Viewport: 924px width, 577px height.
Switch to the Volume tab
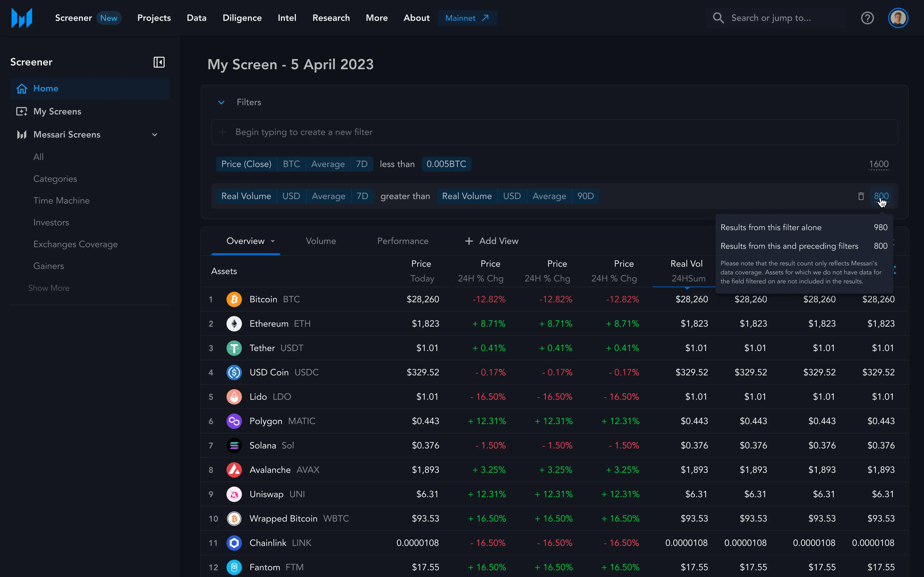[321, 241]
